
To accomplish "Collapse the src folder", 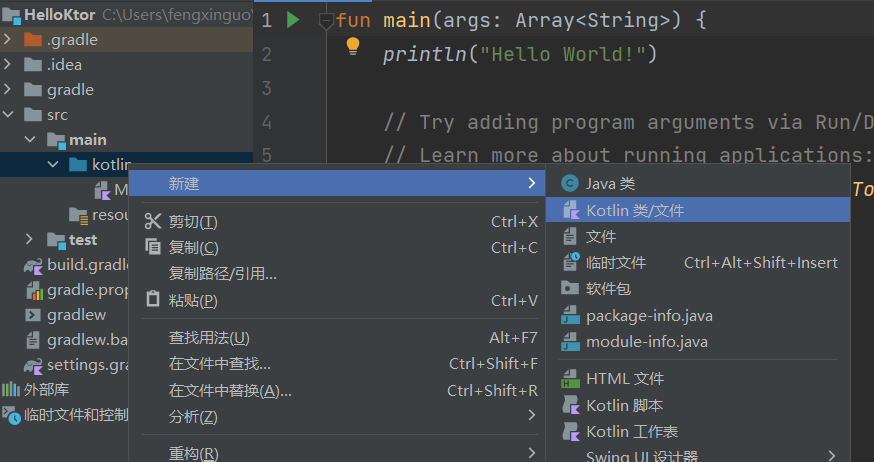I will pyautogui.click(x=9, y=115).
